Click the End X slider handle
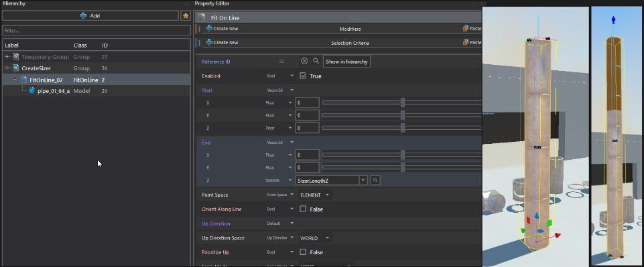 click(x=403, y=155)
